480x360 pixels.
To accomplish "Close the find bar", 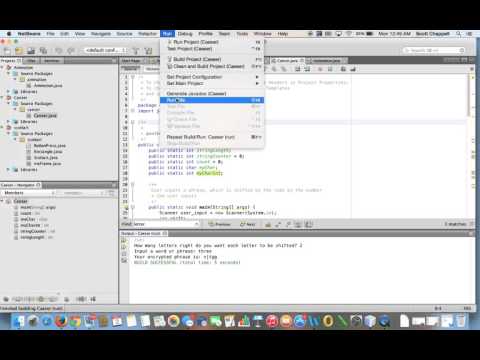I will coord(472,224).
